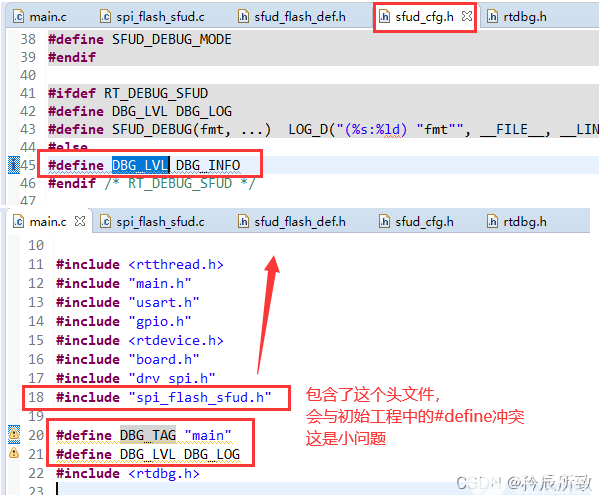Screen dimensions: 608x501
Task: Click "drv_spi.h" include on line 17
Action: pos(172,378)
